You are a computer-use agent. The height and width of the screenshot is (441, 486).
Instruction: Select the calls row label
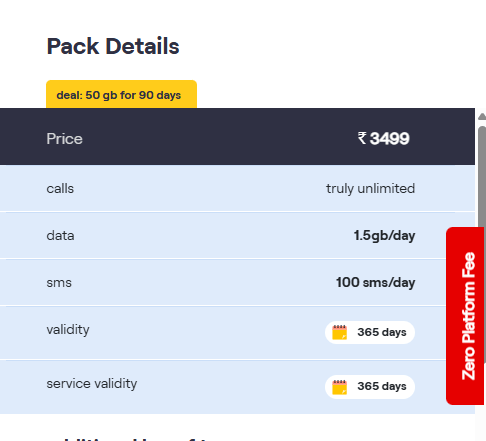(60, 189)
